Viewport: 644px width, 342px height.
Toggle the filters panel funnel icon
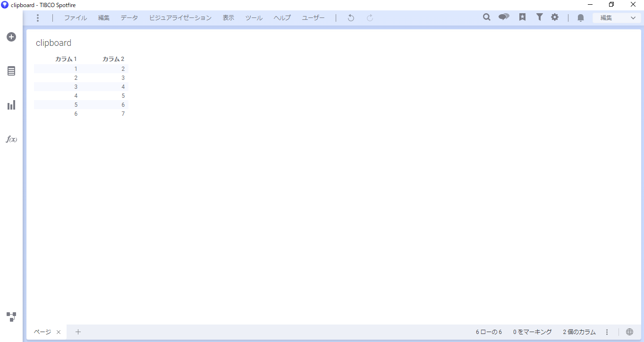click(x=539, y=17)
